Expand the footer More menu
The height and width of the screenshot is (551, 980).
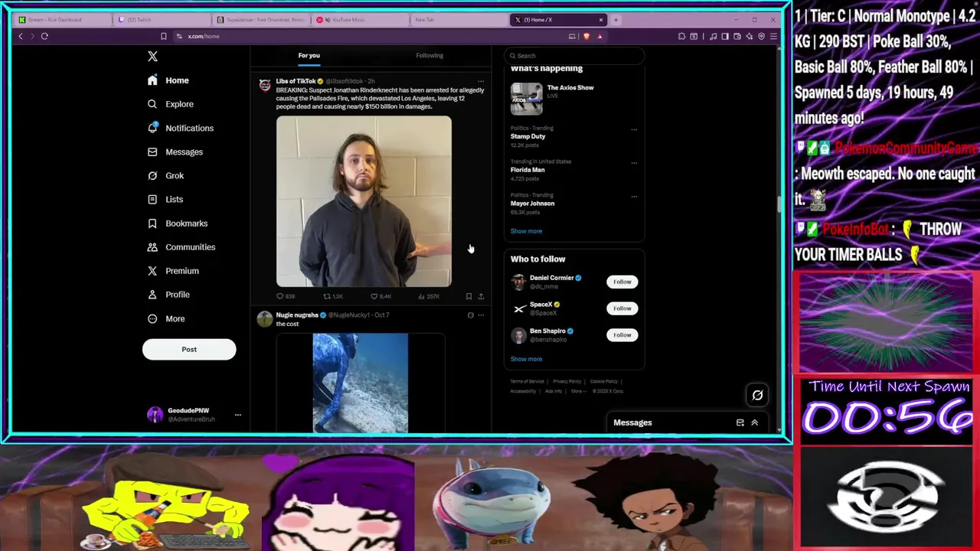coord(579,391)
